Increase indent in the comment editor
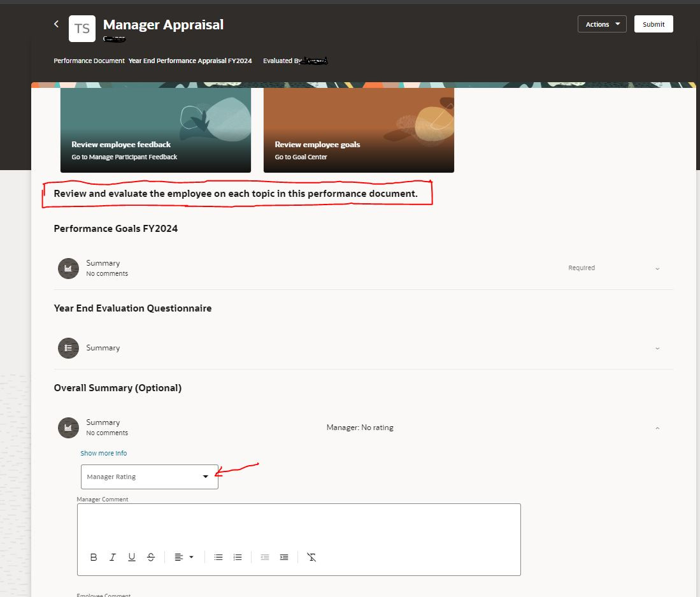Viewport: 700px width, 597px height. click(283, 557)
